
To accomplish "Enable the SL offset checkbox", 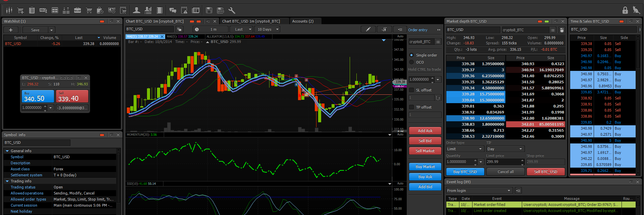I will click(x=411, y=90).
